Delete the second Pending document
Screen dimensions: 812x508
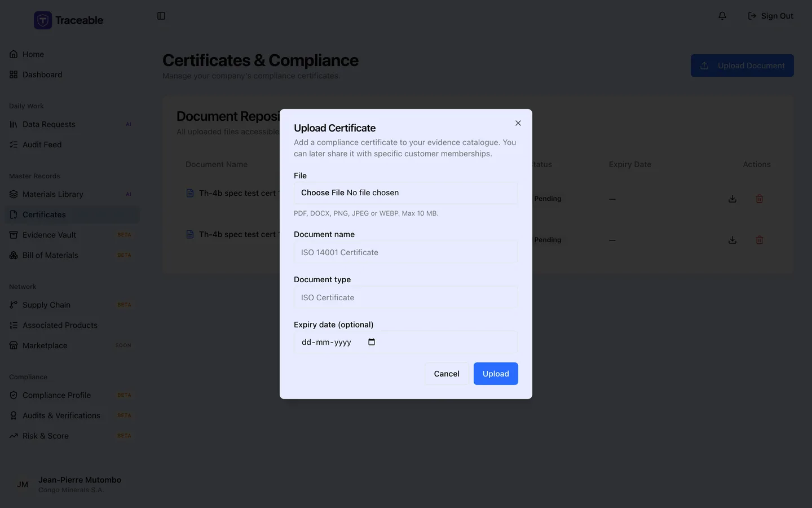coord(760,240)
